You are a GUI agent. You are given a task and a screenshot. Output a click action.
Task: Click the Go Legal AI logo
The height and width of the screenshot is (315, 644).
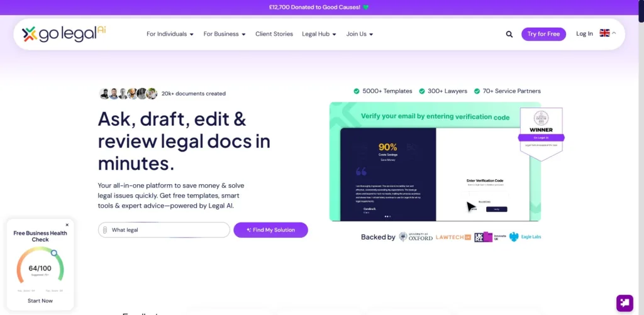(64, 34)
